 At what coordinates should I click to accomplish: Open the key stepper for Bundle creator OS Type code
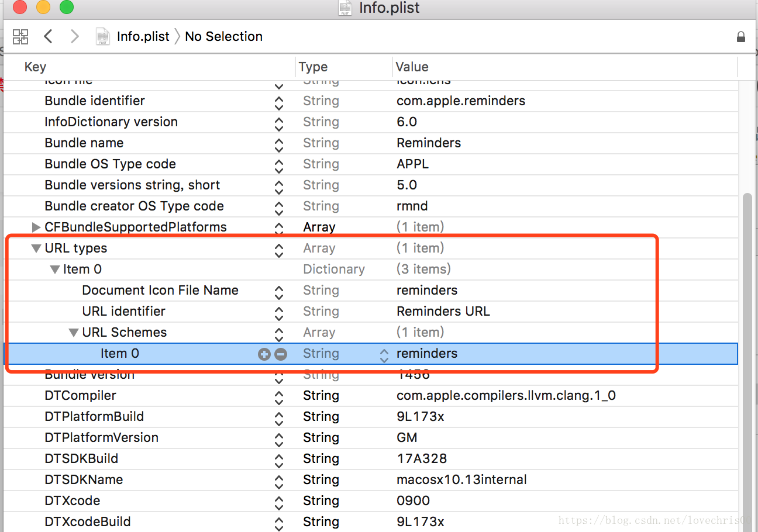point(279,208)
